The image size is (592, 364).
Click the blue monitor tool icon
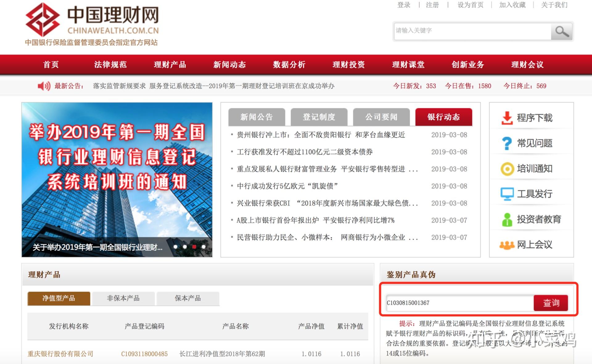click(507, 194)
